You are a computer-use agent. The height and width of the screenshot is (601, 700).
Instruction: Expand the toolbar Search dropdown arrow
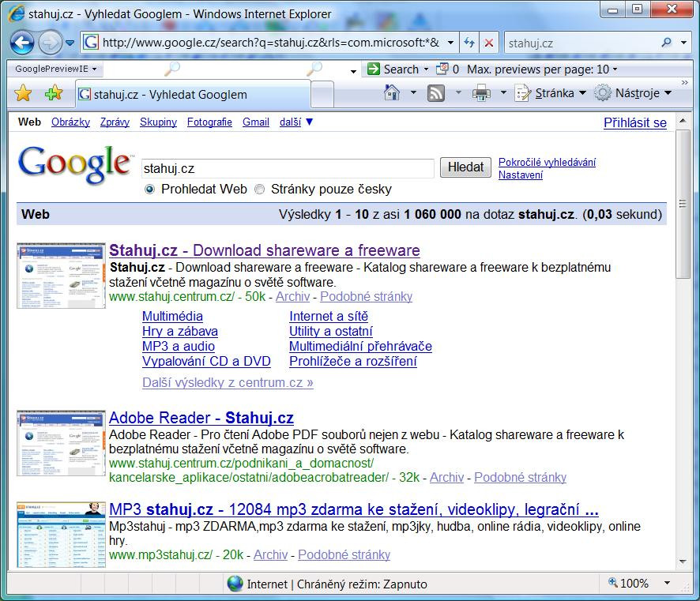(x=426, y=69)
